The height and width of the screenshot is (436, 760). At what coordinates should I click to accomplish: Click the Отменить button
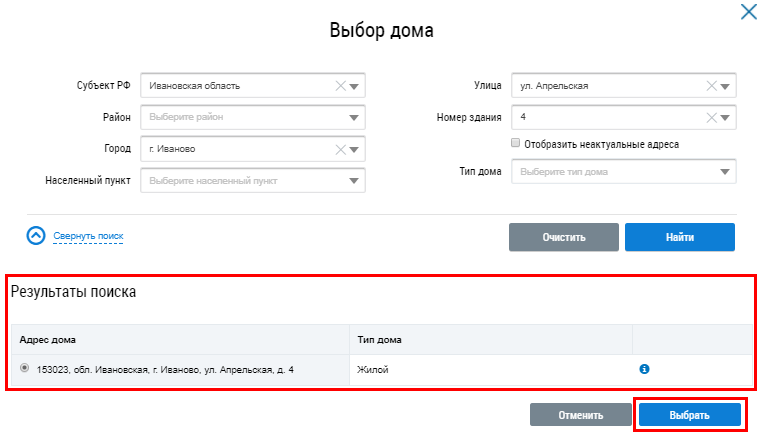pos(580,415)
